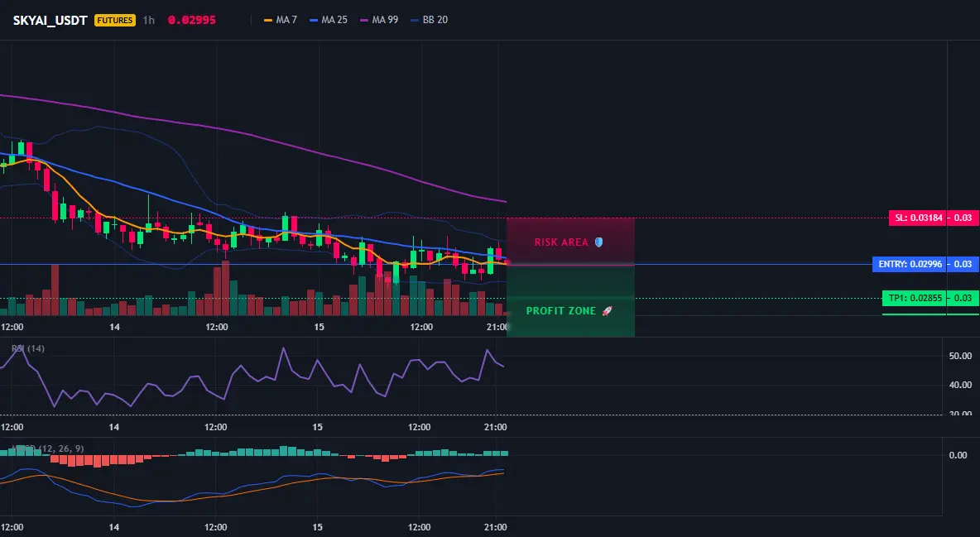Click the SKYAI_USDT symbol name
Image resolution: width=980 pixels, height=537 pixels.
point(50,20)
